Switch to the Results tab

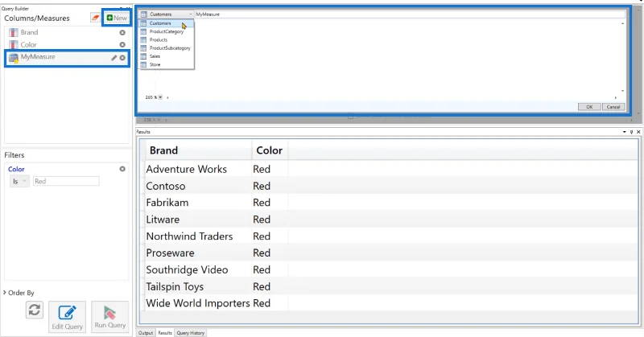pyautogui.click(x=165, y=333)
